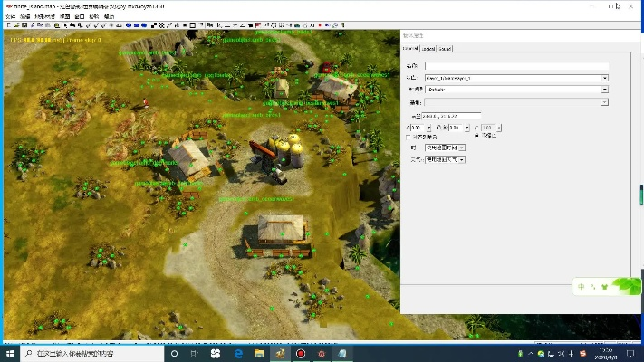Click the Windows Start button
This screenshot has height=362, width=644.
(10, 354)
